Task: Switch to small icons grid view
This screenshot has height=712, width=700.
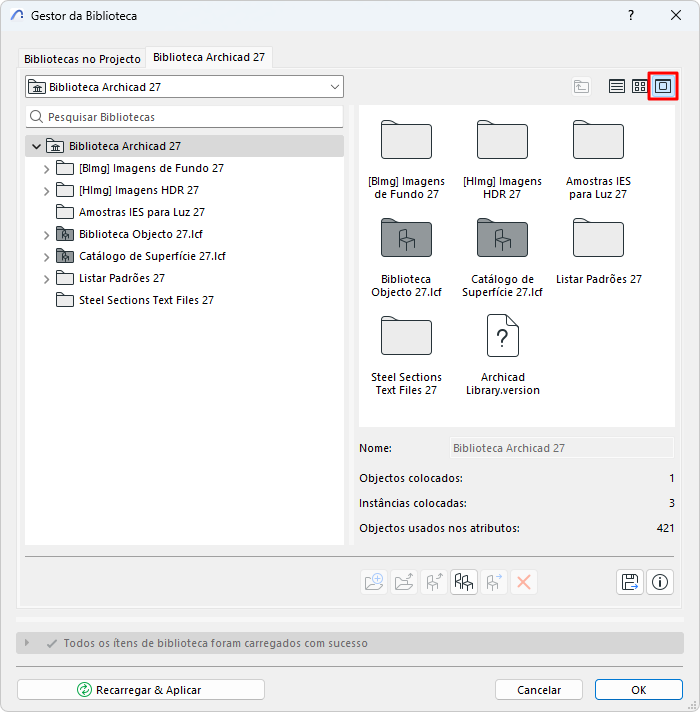Action: 640,86
